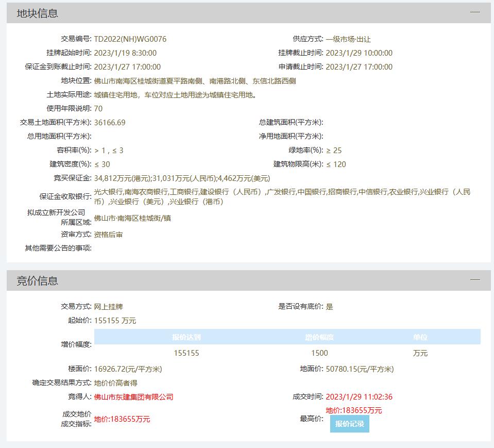Viewport: 494px width, 448px height.
Task: Click the 地面价 value 50780.15
Action: pos(360,369)
